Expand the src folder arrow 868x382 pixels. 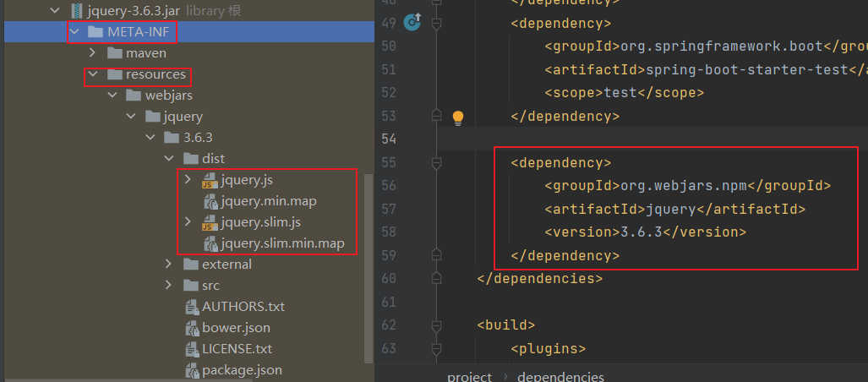point(169,285)
